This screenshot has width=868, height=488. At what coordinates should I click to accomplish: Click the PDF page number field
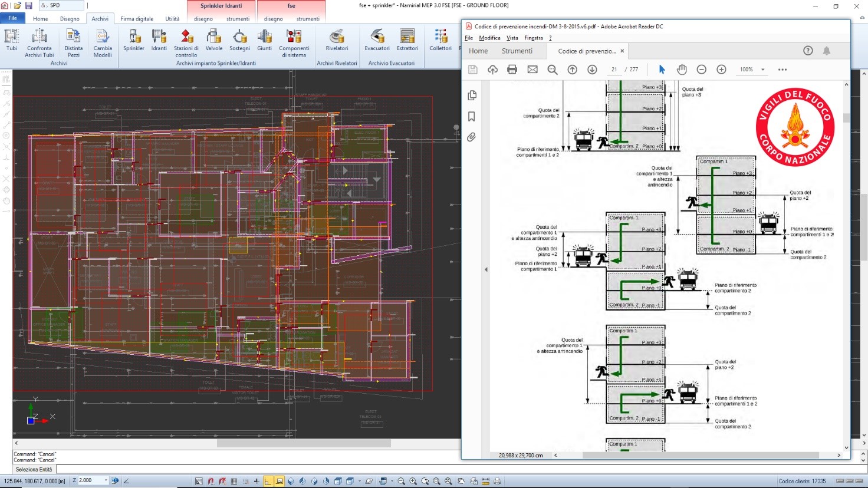tap(614, 70)
